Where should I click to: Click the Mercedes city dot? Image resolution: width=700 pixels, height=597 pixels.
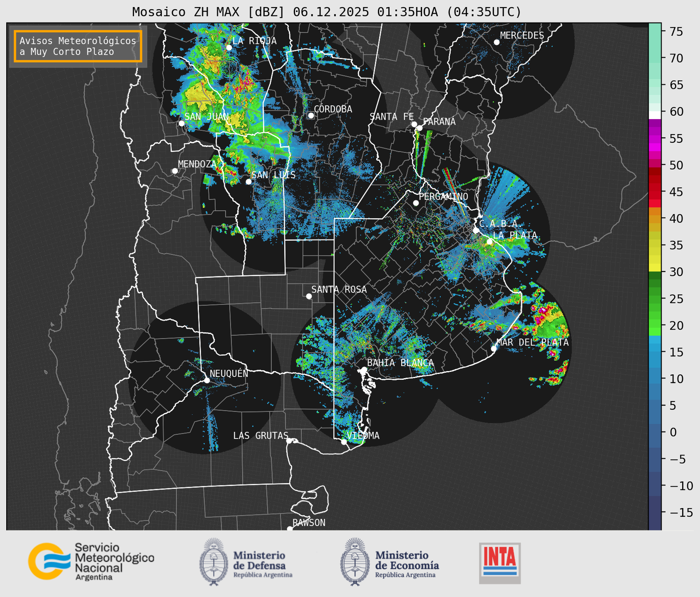(x=496, y=42)
